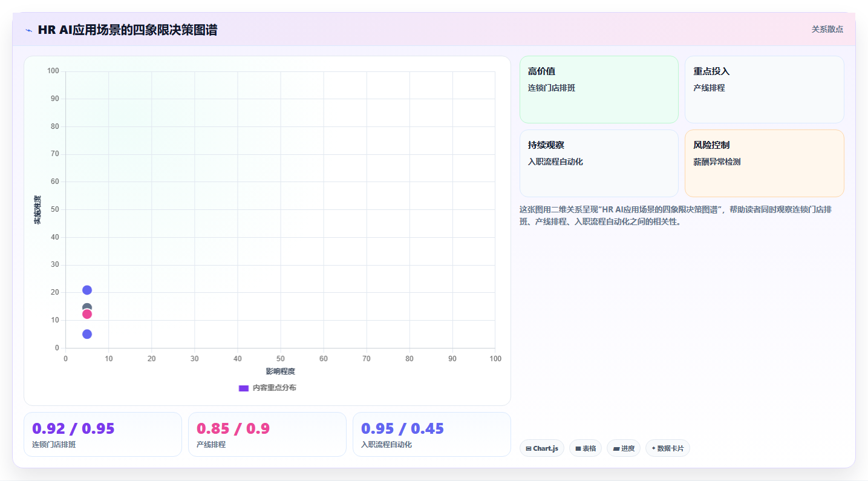Click the 入职流程自动化 label under 0.95 / 0.45
The width and height of the screenshot is (868, 481).
coord(387,445)
